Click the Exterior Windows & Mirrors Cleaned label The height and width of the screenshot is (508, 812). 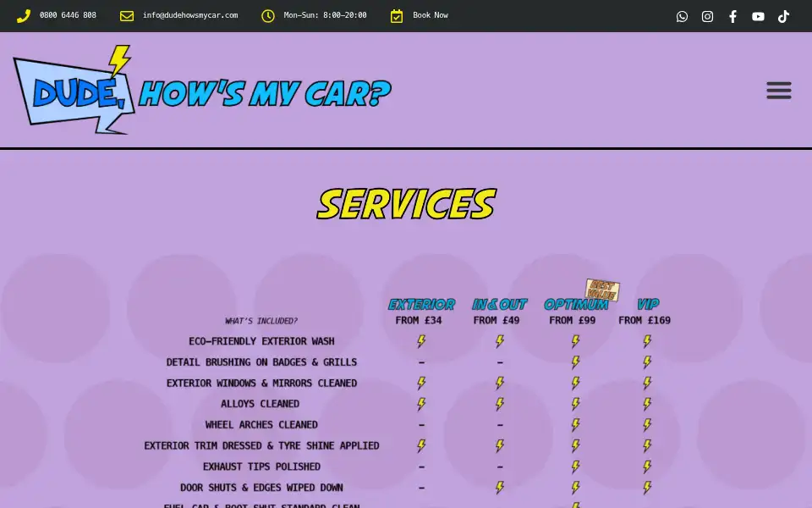[261, 383]
